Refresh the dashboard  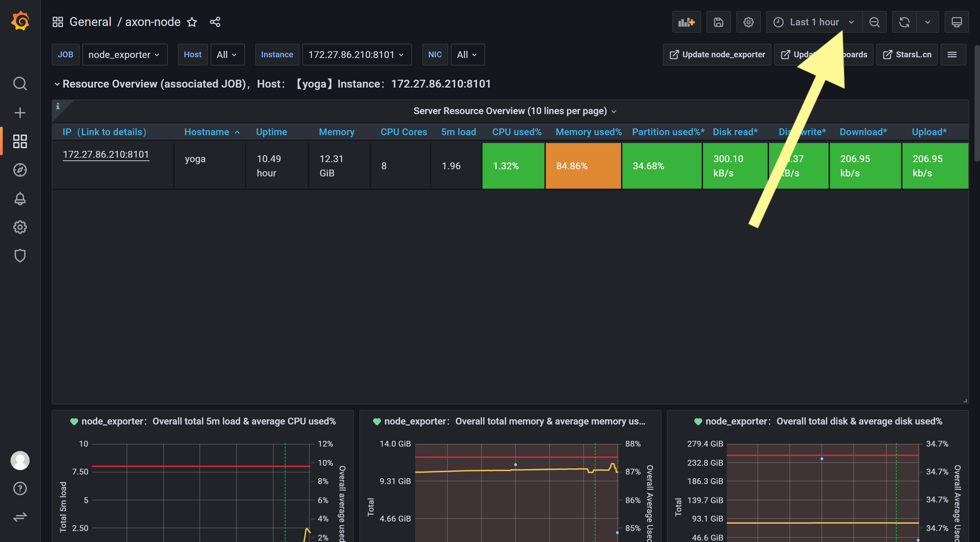click(905, 22)
